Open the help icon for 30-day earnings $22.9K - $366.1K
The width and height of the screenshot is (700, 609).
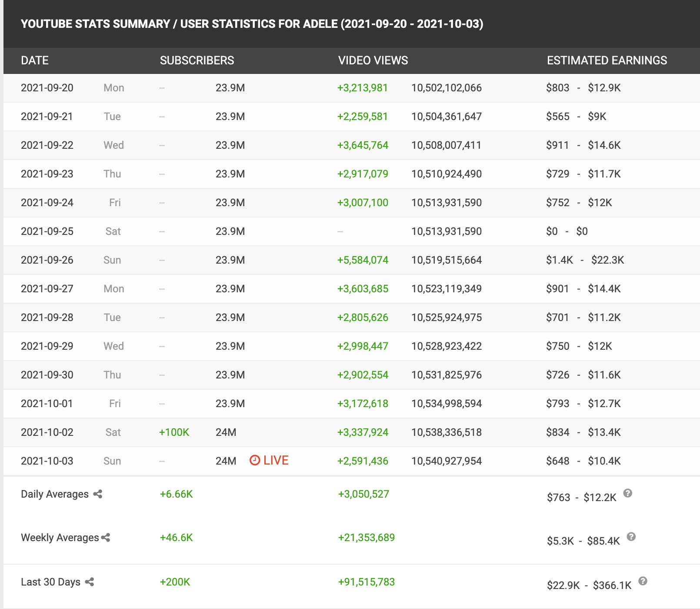point(643,581)
